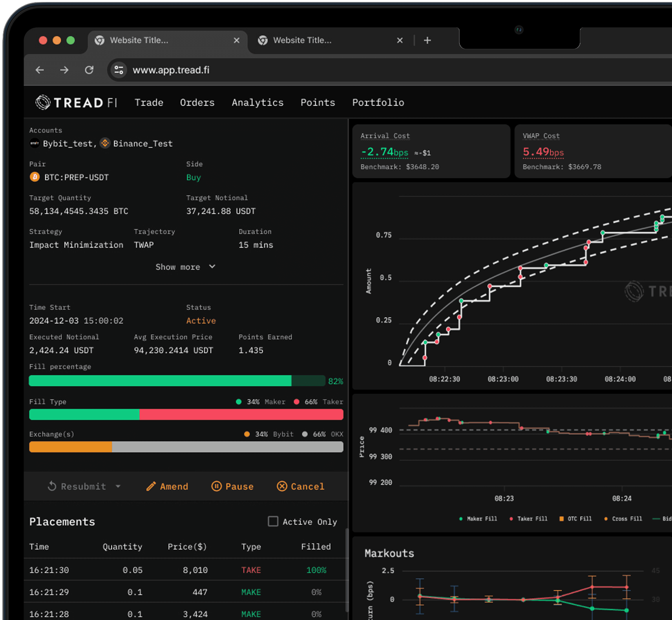Image resolution: width=672 pixels, height=620 pixels.
Task: Click the Buy side value
Action: click(193, 177)
